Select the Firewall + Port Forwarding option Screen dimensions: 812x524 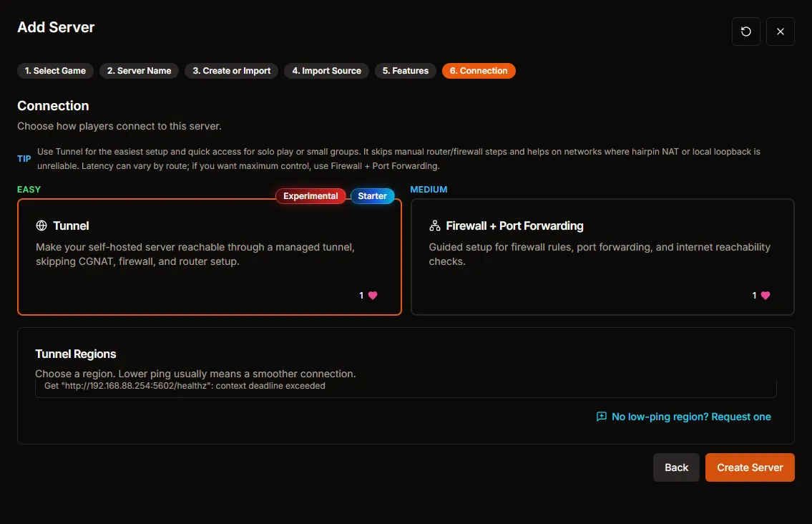[602, 256]
